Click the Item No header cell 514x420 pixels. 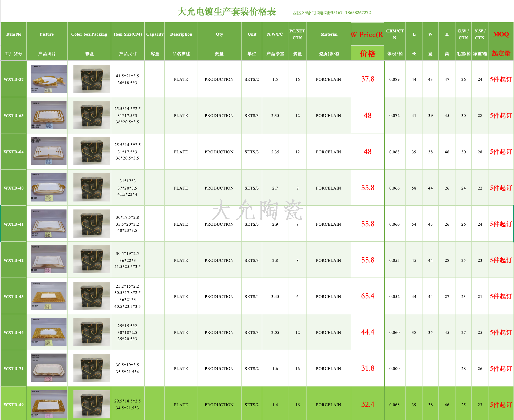coord(14,34)
